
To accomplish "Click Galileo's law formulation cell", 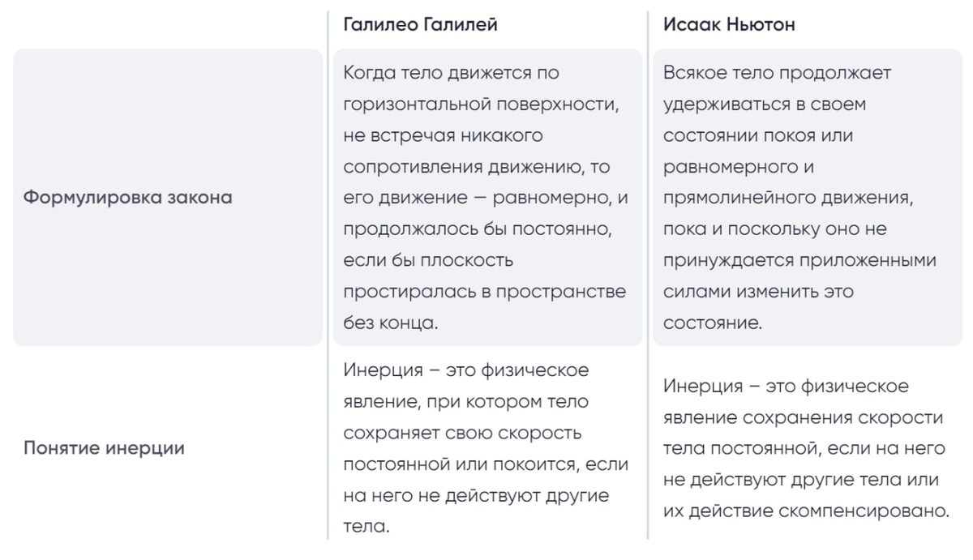I will (x=487, y=198).
